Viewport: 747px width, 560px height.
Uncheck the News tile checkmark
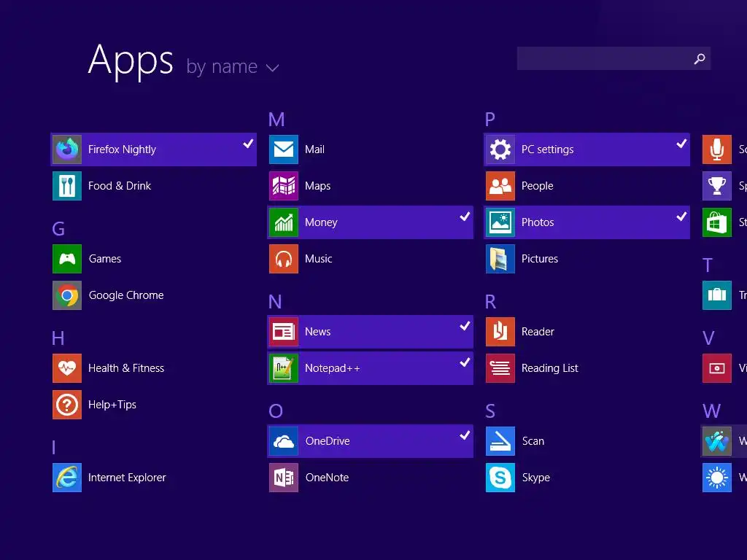click(x=465, y=326)
